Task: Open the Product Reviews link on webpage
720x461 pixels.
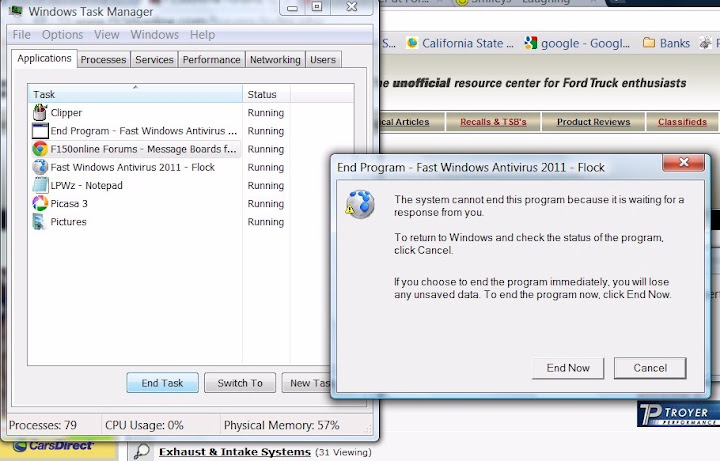Action: coord(593,122)
